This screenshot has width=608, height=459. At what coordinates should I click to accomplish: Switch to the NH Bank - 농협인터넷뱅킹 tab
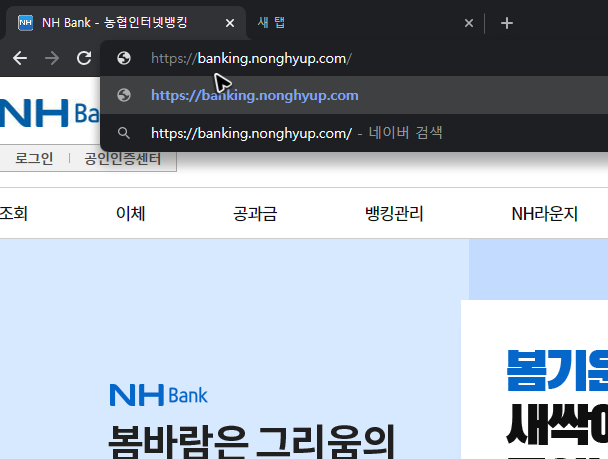click(x=126, y=22)
